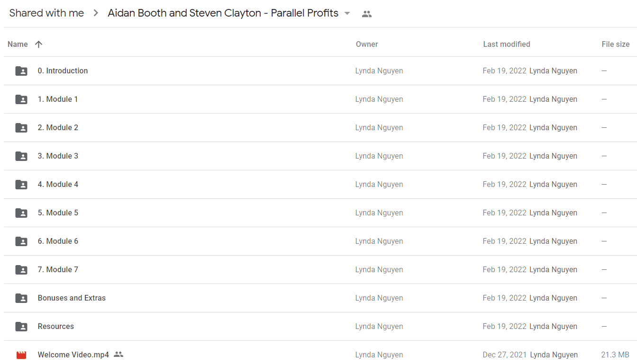
Task: Sort by the Last modified column header
Action: (x=507, y=44)
